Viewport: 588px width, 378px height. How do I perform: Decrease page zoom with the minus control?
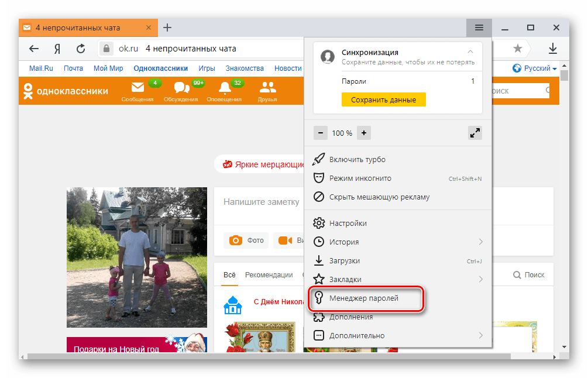(x=321, y=133)
